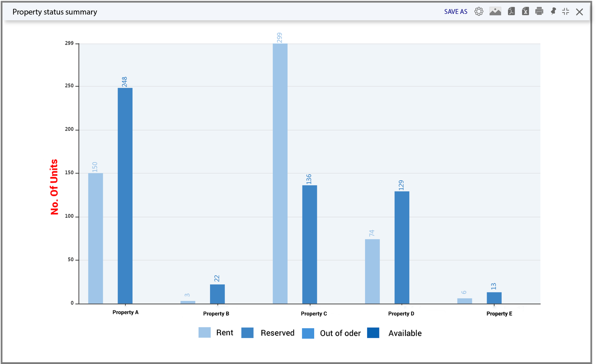Export chart as PDF
The height and width of the screenshot is (364, 597).
(511, 12)
